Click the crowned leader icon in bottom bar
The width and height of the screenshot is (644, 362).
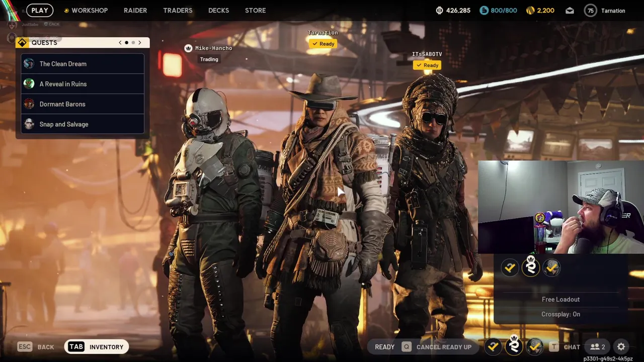[514, 345]
